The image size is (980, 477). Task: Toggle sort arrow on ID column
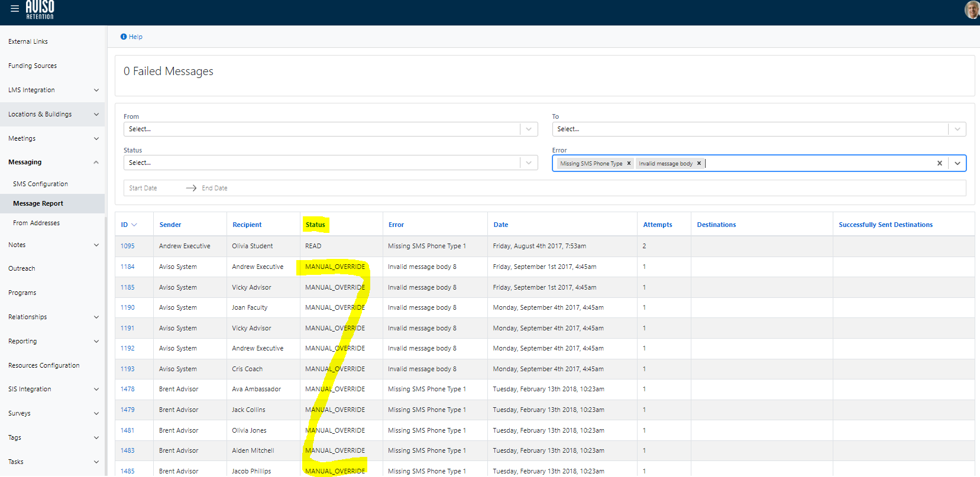(134, 225)
